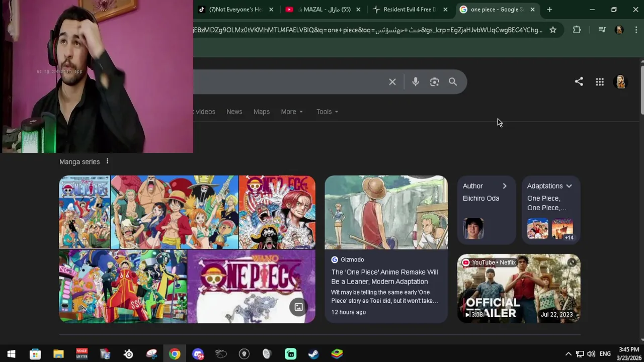This screenshot has width=644, height=362.
Task: Select the one piece Google Search tab
Action: tap(496, 10)
